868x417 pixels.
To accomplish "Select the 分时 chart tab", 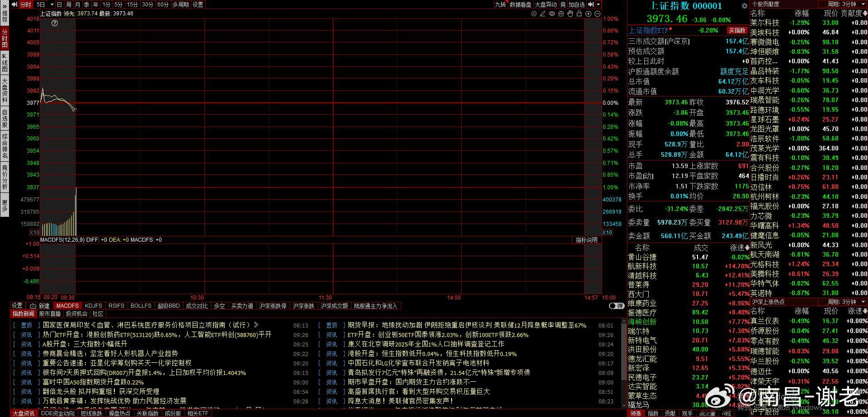I will click(25, 5).
